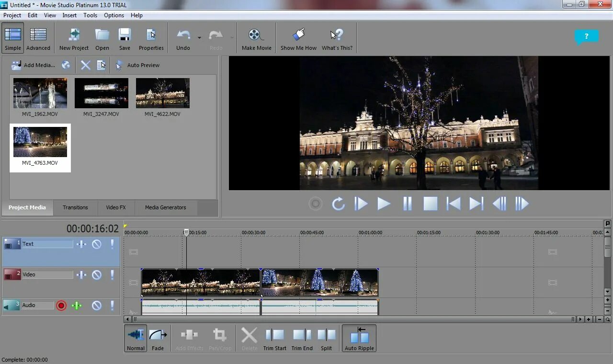The image size is (613, 364).
Task: Switch to the Transitions tab
Action: pyautogui.click(x=75, y=207)
